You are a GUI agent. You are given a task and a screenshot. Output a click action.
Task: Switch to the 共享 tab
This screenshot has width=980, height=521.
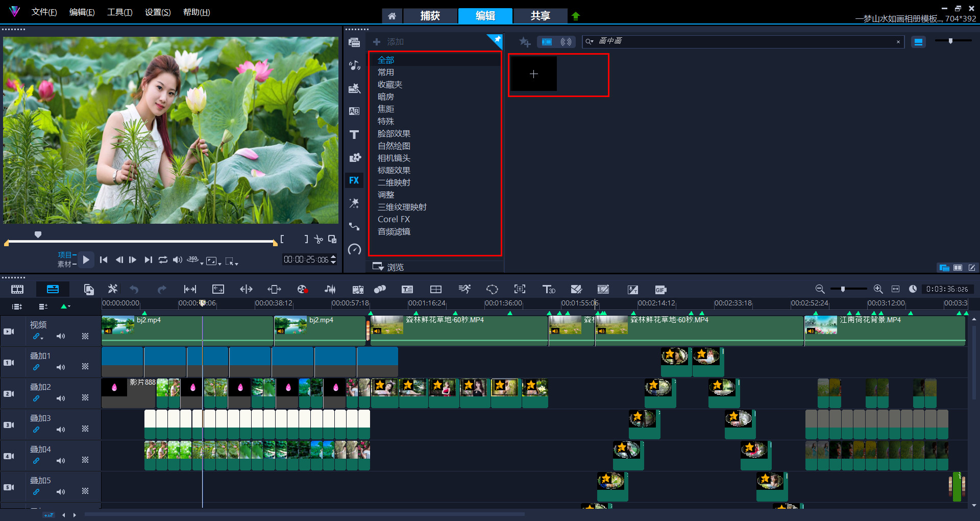[540, 16]
